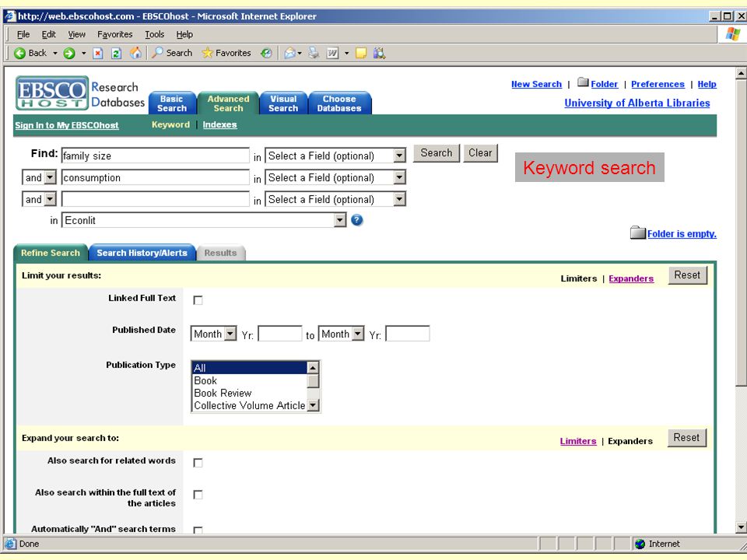The height and width of the screenshot is (560, 747).
Task: Click the Windows flag logo
Action: pos(733,34)
